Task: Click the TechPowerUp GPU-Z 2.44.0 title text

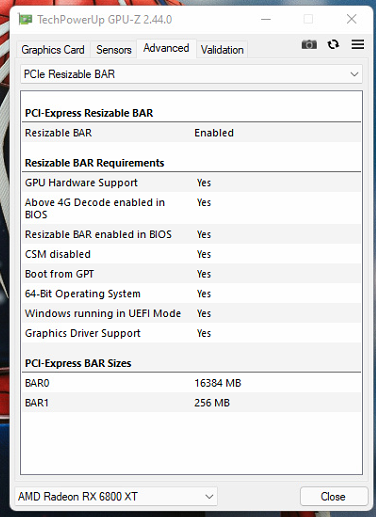Action: click(x=104, y=20)
